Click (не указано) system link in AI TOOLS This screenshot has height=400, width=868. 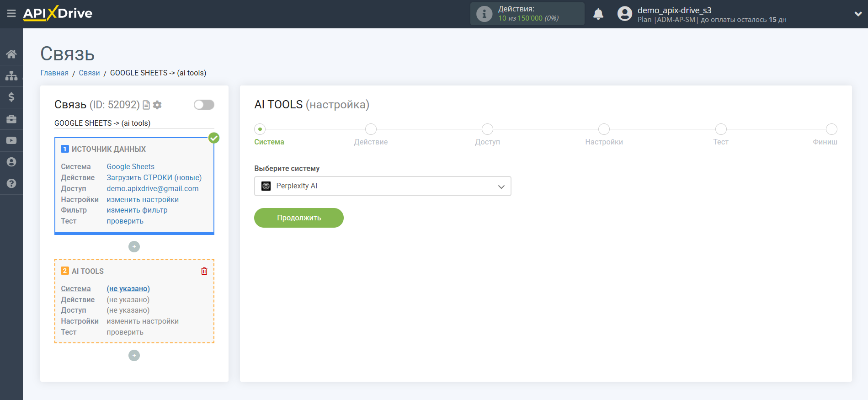(128, 289)
